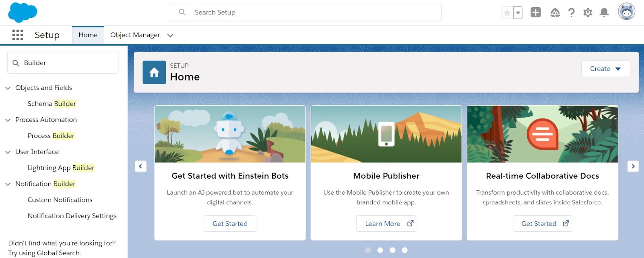Open the favorites list dropdown arrow
Image resolution: width=644 pixels, height=258 pixels.
[x=518, y=13]
